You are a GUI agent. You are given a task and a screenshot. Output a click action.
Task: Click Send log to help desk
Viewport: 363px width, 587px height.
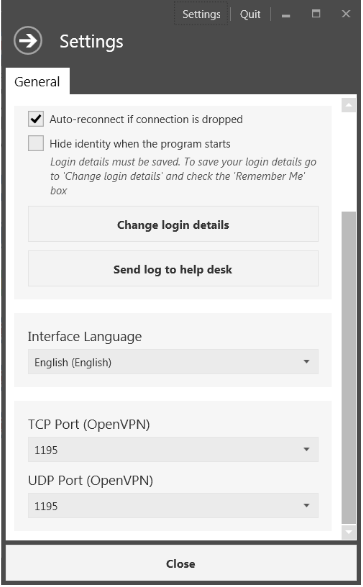pyautogui.click(x=173, y=269)
